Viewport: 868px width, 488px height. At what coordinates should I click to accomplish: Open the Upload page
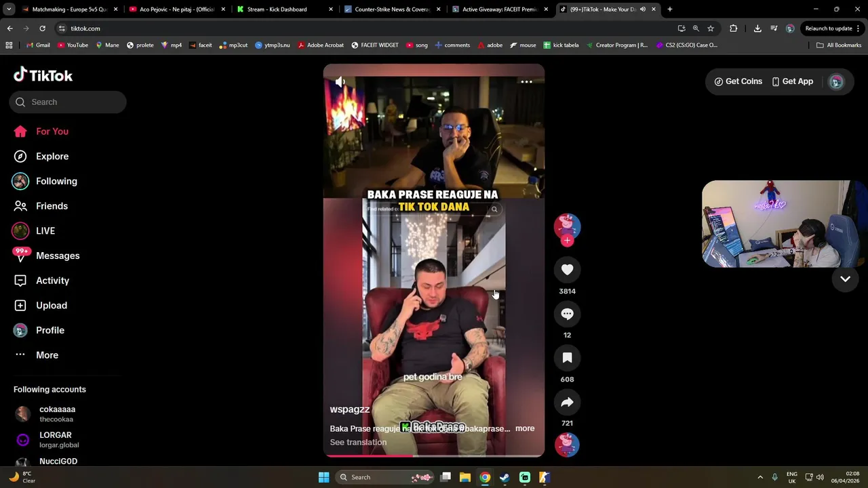tap(41, 306)
